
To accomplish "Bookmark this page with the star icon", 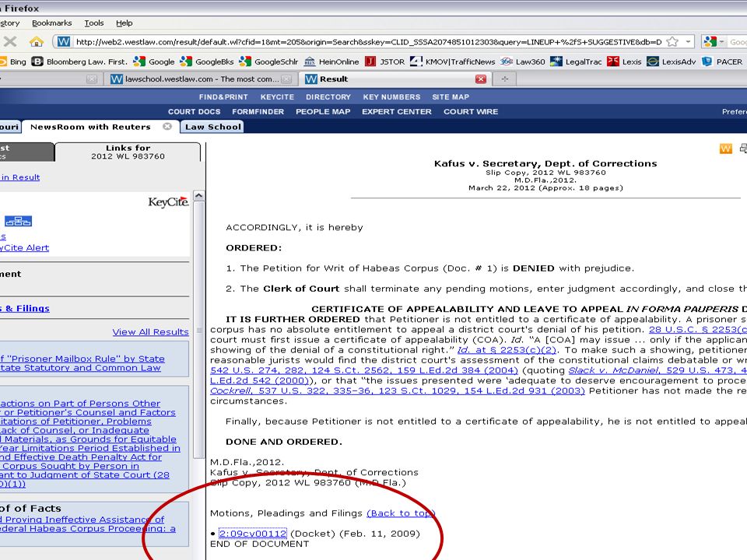I will [672, 42].
